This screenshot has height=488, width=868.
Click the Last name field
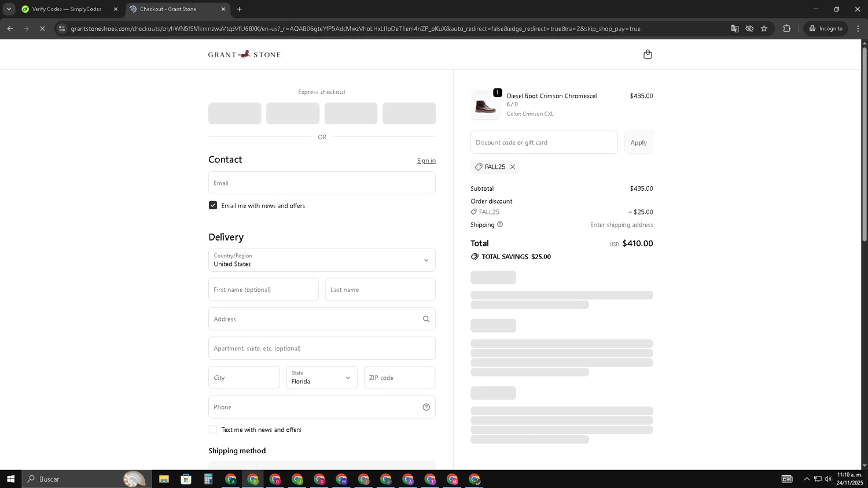(380, 290)
